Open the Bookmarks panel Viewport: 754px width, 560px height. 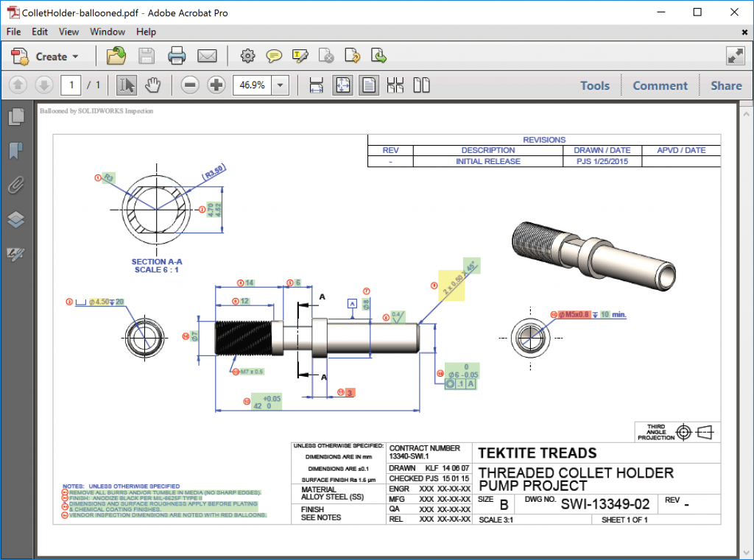[x=15, y=151]
